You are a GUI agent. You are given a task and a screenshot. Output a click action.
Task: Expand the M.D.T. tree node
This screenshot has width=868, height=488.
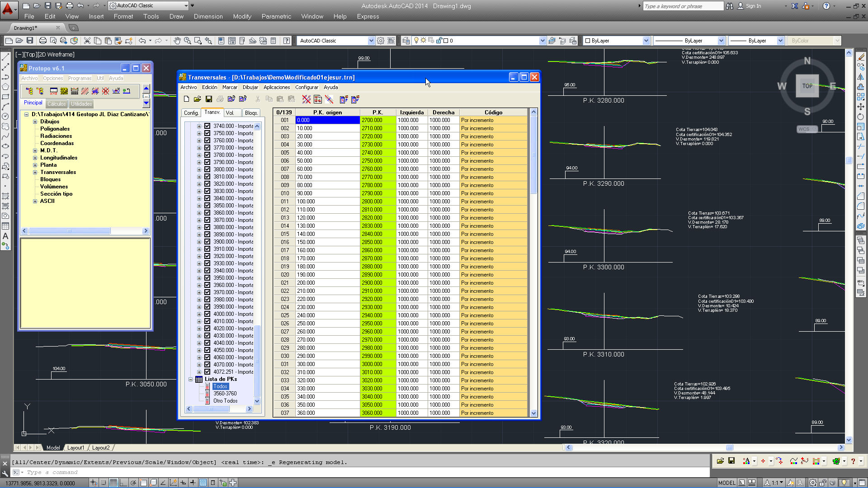[x=35, y=150]
